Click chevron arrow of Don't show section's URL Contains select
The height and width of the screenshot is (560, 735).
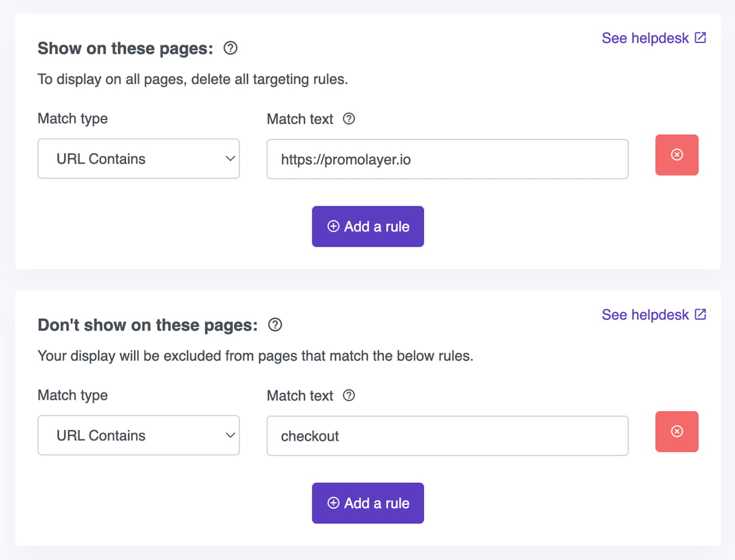(230, 436)
